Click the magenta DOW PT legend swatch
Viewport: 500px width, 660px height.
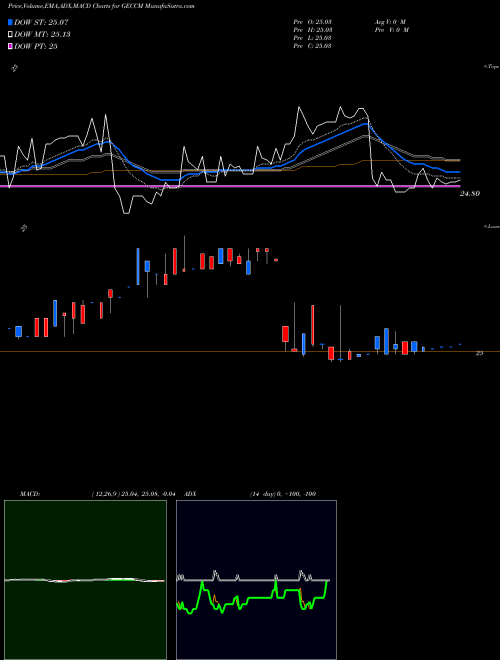(11, 46)
